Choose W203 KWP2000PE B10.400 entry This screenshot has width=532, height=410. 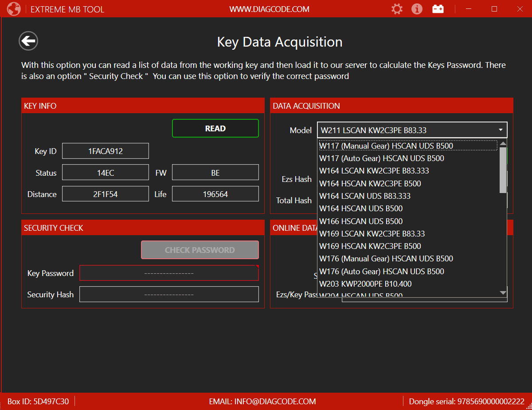(365, 284)
